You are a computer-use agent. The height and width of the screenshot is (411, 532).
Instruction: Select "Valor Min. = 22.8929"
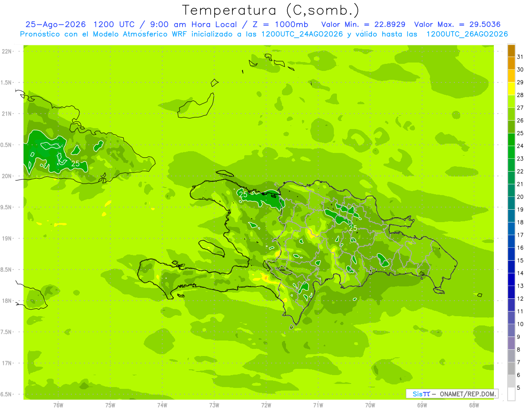(364, 24)
